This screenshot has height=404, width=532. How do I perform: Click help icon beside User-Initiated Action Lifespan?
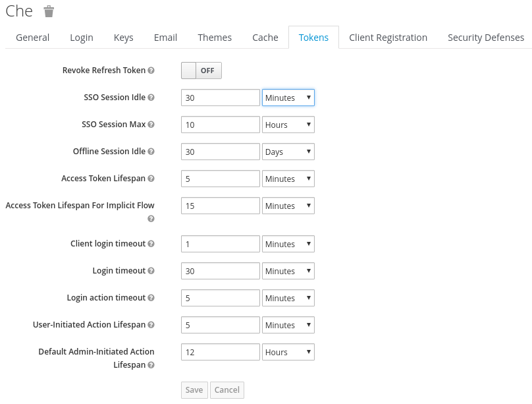151,325
